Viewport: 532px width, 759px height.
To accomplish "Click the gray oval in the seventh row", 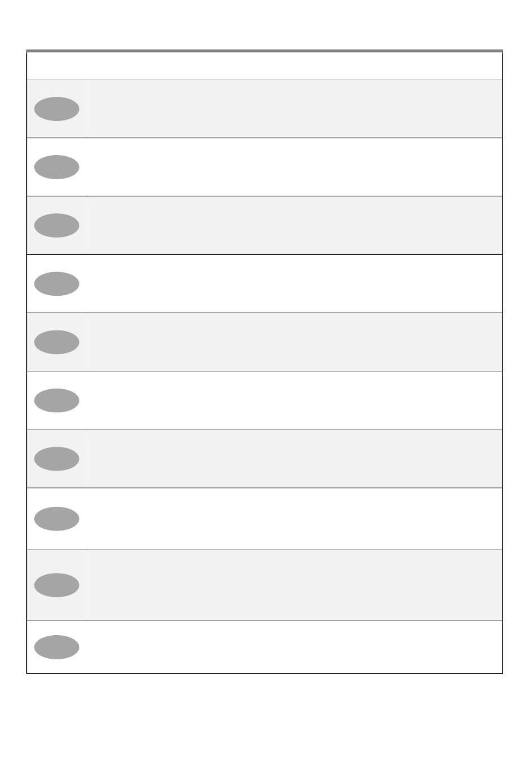I will tap(57, 458).
